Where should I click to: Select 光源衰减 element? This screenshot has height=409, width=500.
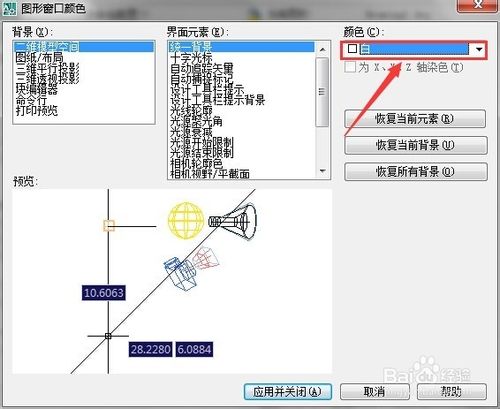coord(242,132)
